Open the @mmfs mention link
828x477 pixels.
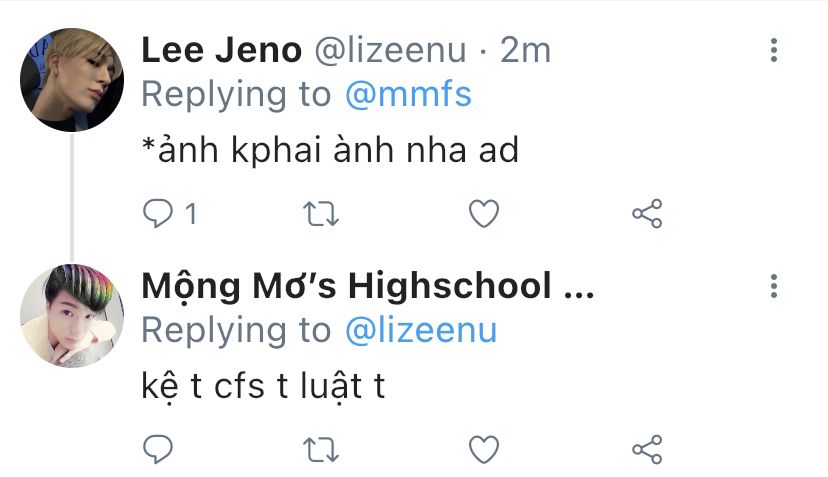(x=408, y=95)
